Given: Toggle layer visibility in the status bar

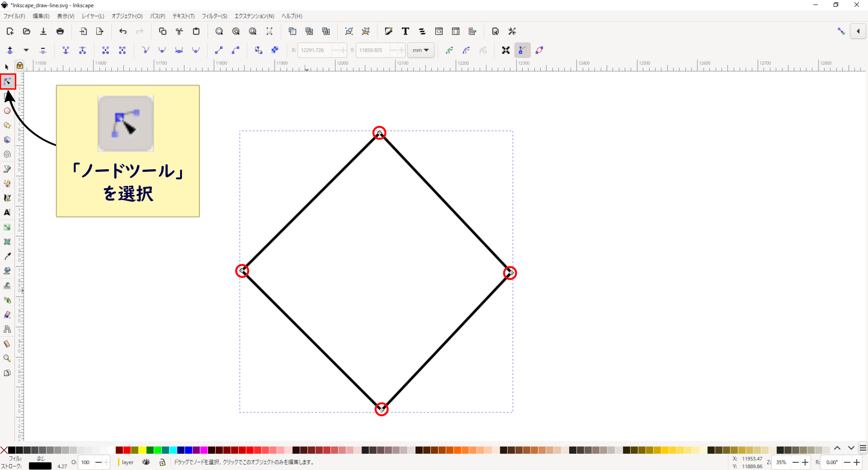Looking at the screenshot, I should point(146,462).
